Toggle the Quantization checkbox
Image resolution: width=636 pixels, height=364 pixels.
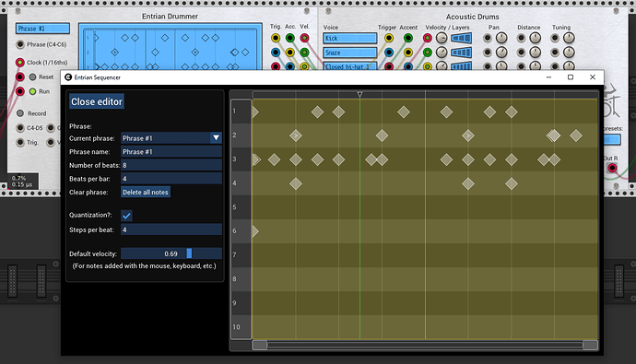[x=126, y=216]
